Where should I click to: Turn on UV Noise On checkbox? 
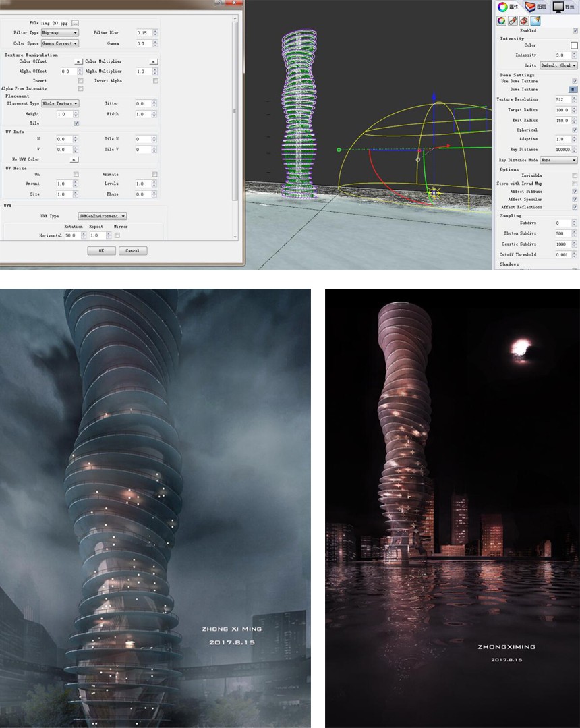[76, 175]
